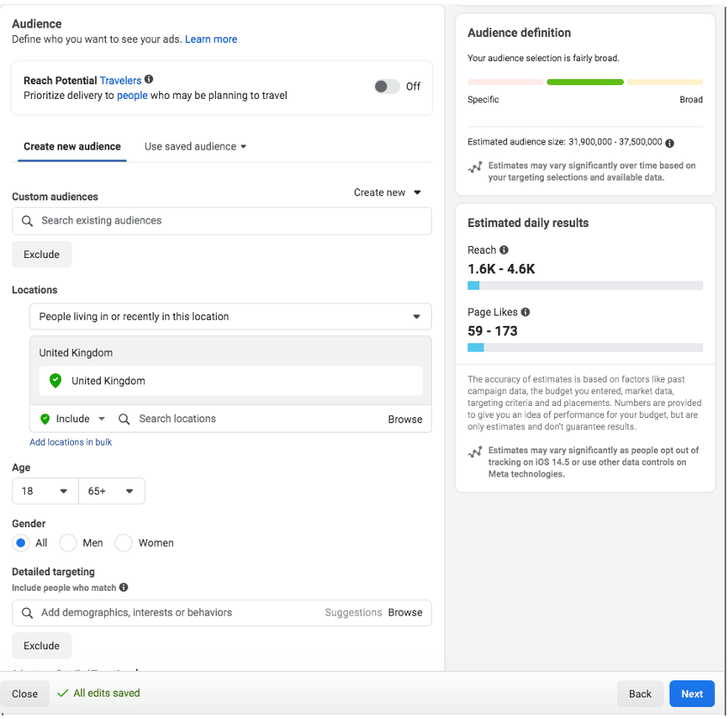Click magnifier icon in Search existing audiences
Screen dimensions: 728x719
tap(28, 221)
